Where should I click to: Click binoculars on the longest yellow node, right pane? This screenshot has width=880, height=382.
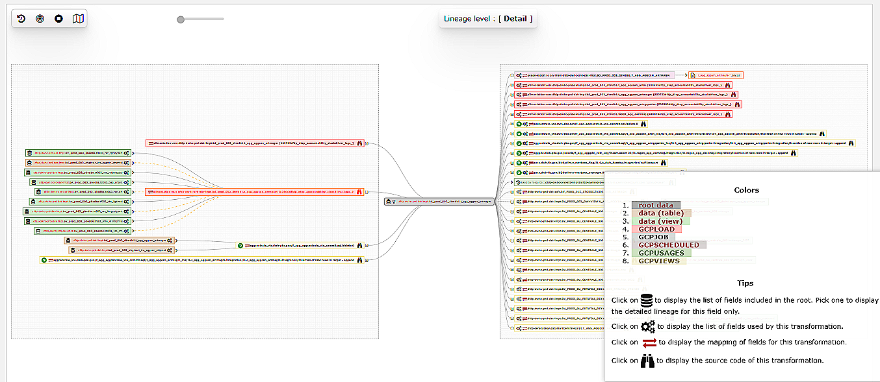[851, 144]
